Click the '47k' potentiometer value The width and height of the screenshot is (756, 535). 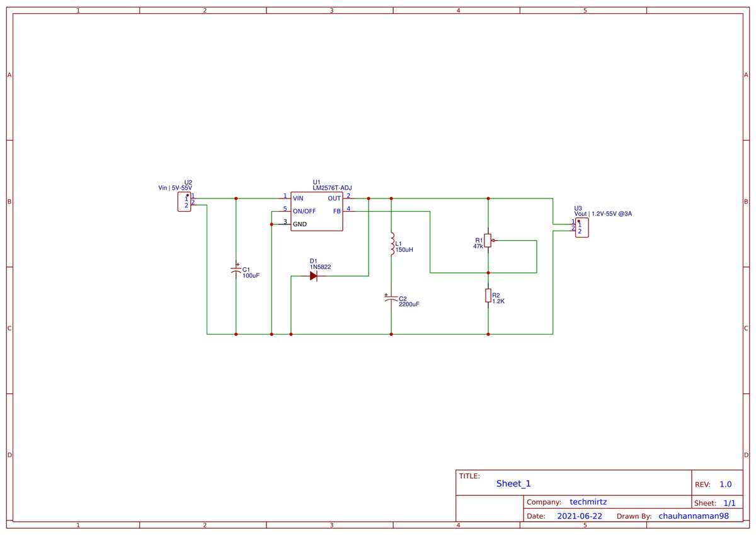(478, 246)
